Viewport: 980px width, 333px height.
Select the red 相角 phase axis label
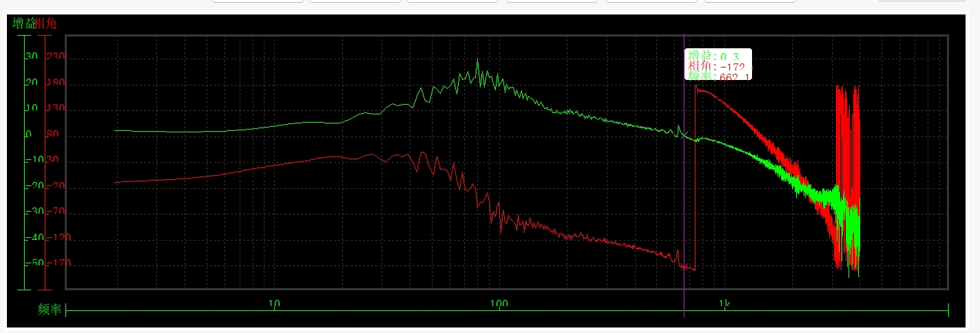pos(46,23)
